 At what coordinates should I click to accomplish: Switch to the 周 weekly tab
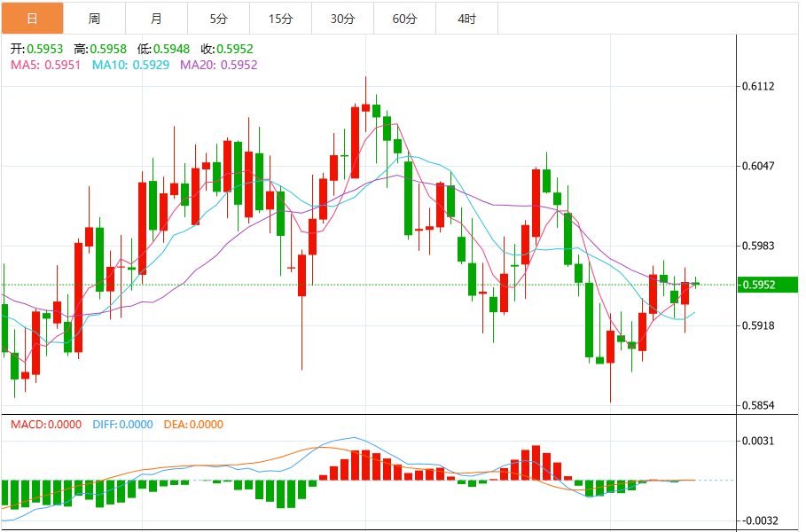(x=95, y=19)
